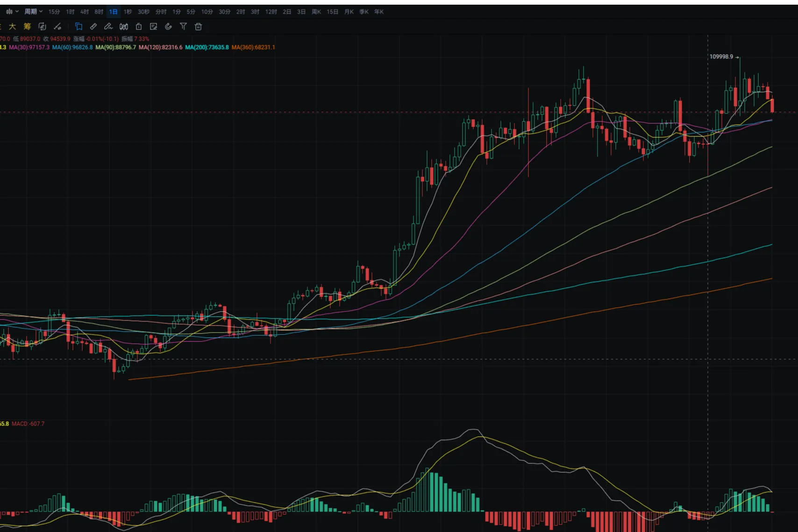Switch to the 1时 timeframe
This screenshot has height=532, width=798.
(x=70, y=12)
